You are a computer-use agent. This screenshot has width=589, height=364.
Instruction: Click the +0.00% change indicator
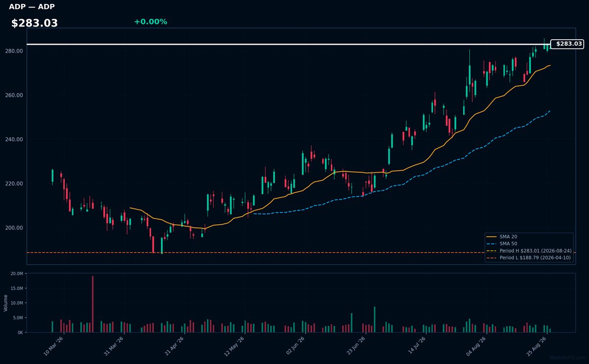151,22
